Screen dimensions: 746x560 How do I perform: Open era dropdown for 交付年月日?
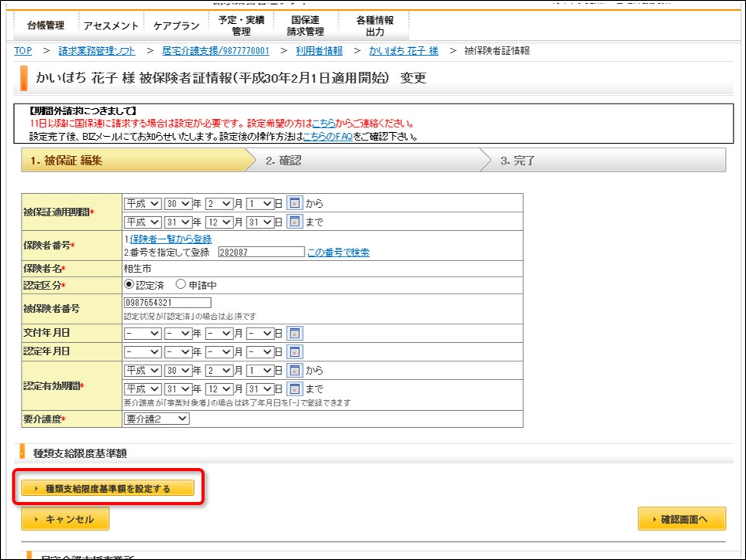click(143, 333)
